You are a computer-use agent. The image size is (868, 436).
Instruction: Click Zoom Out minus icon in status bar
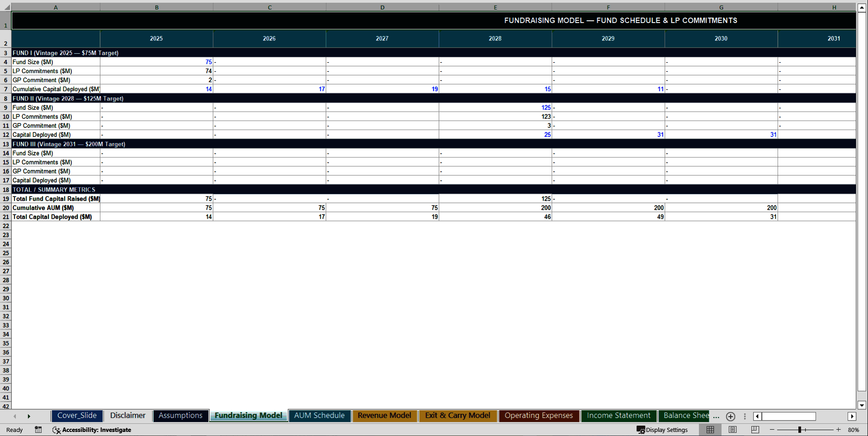pyautogui.click(x=772, y=430)
